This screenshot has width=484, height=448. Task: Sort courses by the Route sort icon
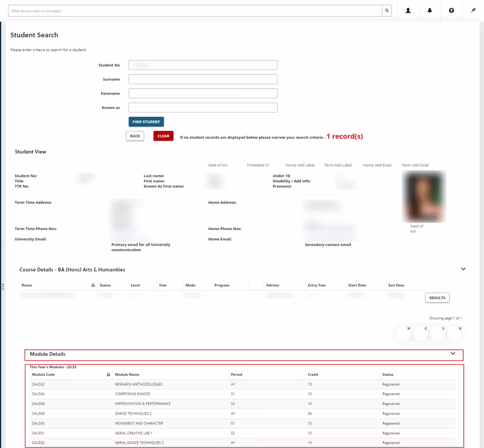tap(93, 285)
